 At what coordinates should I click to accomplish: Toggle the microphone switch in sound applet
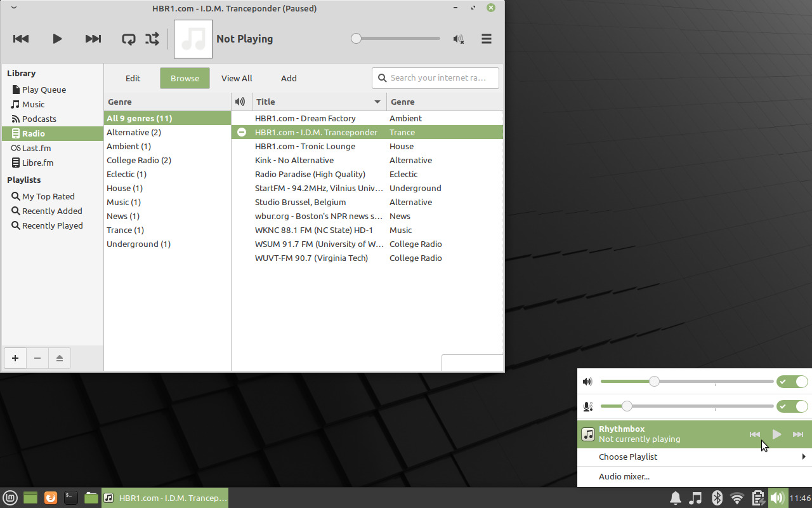[x=792, y=406]
